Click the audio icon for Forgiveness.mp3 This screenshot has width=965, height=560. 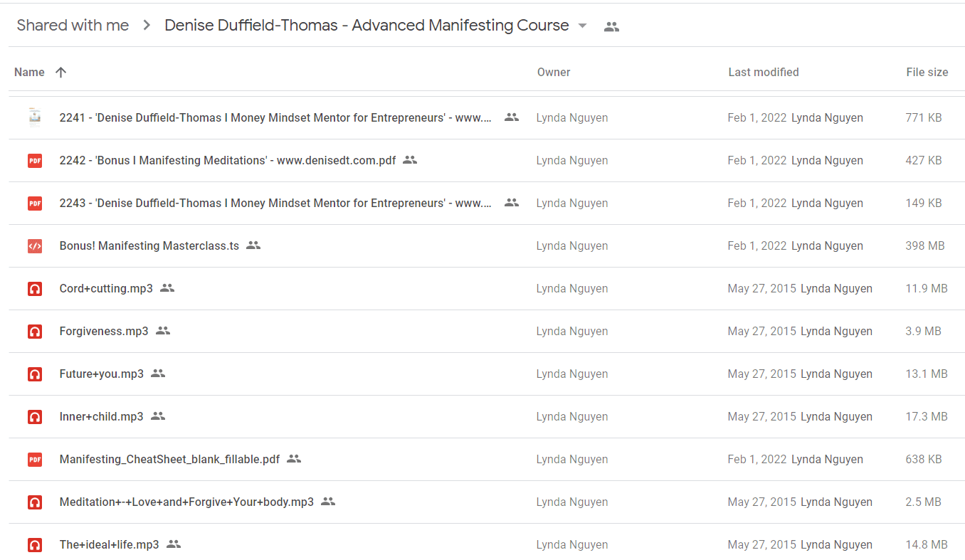[x=35, y=332]
